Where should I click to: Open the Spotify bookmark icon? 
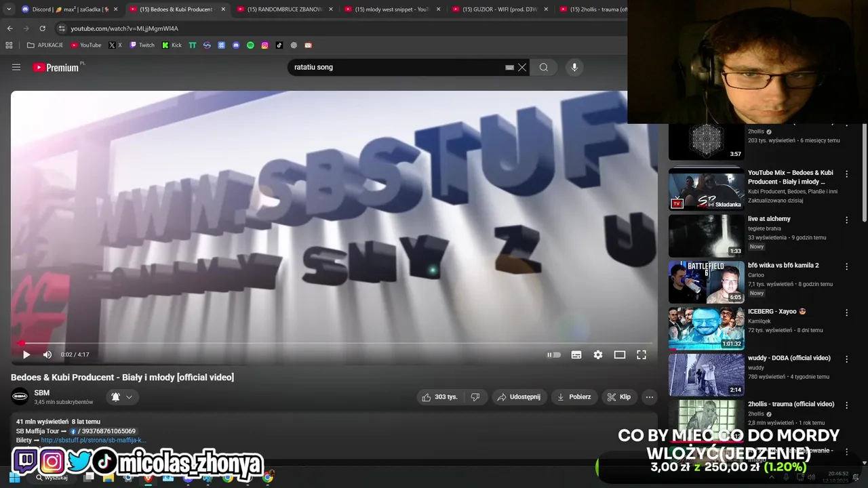point(250,45)
